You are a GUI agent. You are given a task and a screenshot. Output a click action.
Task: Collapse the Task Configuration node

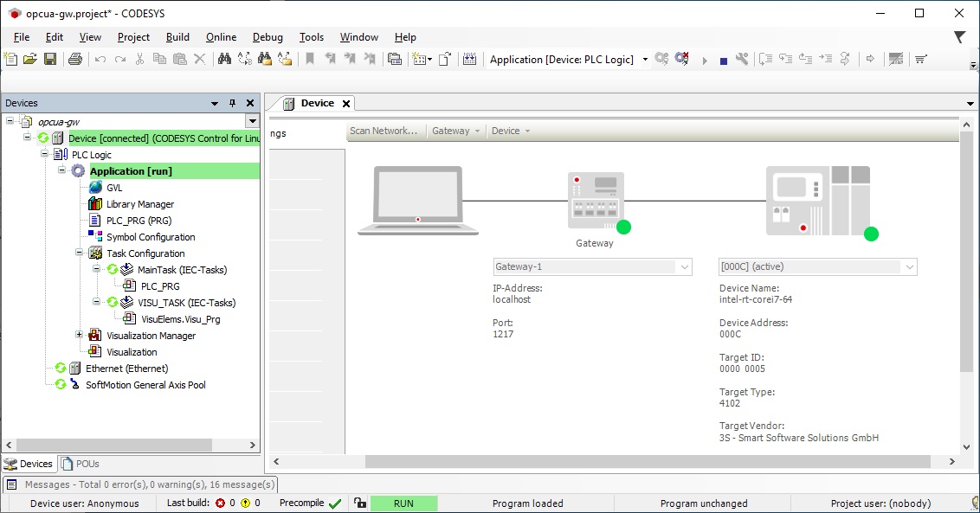click(80, 253)
